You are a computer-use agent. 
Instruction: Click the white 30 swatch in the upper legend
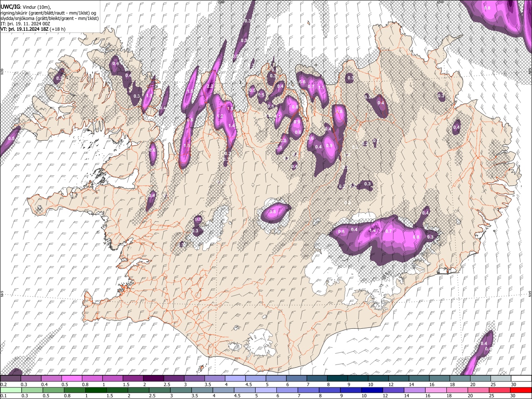click(522, 378)
